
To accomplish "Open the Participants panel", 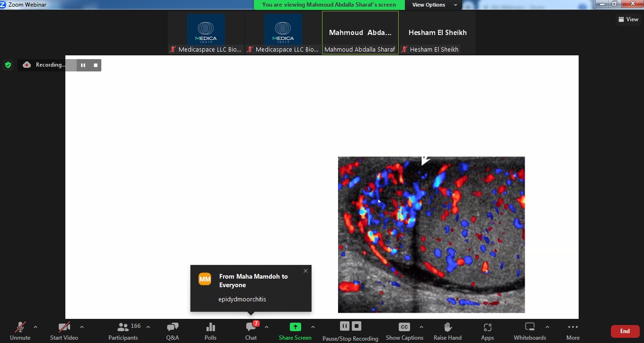I will (123, 330).
